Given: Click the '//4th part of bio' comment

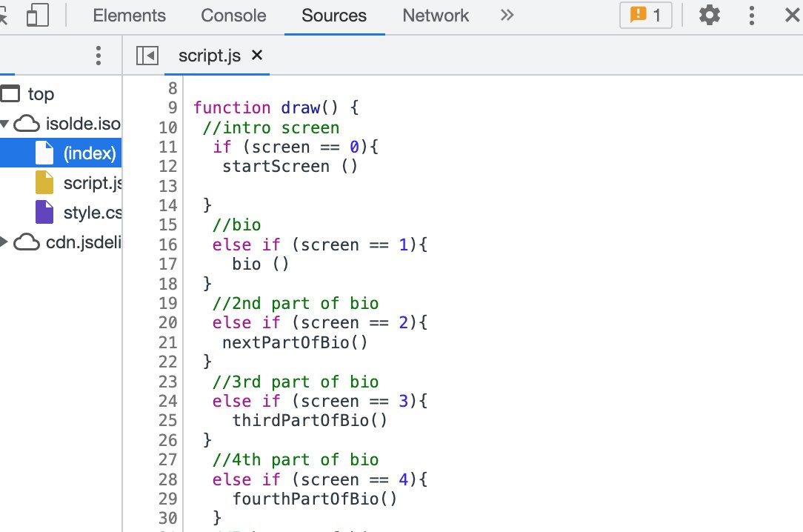Looking at the screenshot, I should [296, 459].
